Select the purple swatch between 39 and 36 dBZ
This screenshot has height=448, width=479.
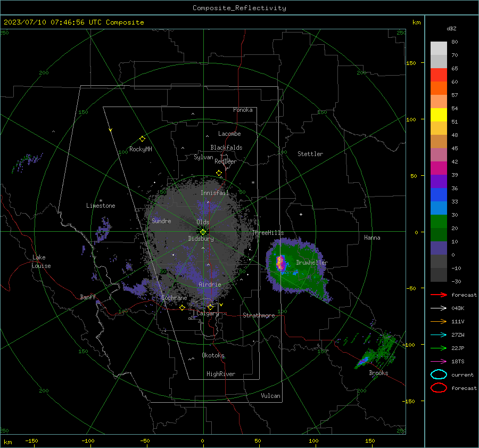(439, 181)
